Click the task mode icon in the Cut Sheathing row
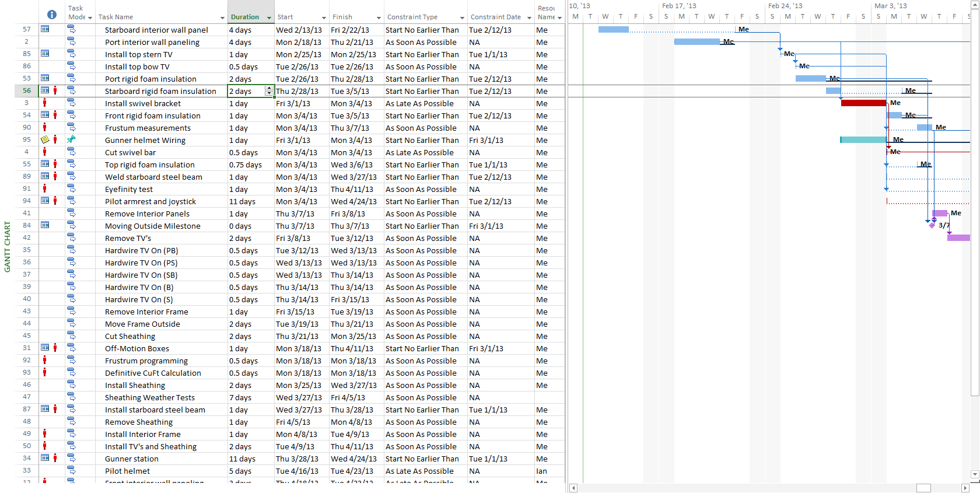Screen dimensions: 980x493 coord(71,335)
